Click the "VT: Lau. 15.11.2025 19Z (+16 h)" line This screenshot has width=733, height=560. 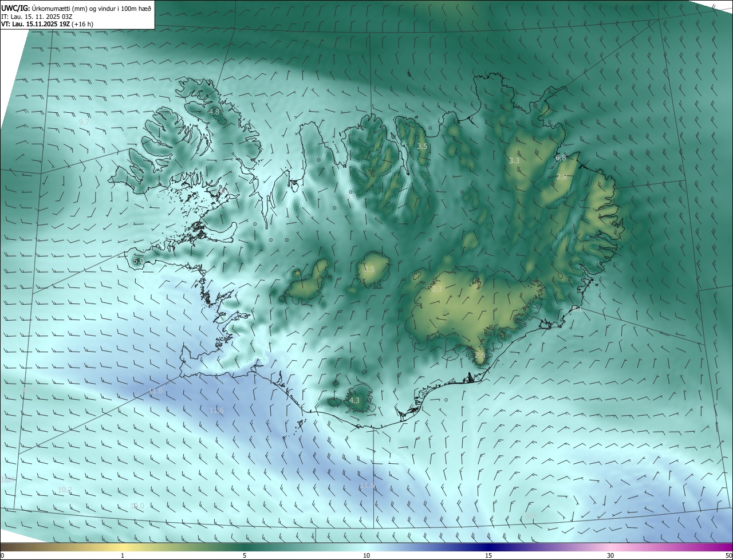47,24
